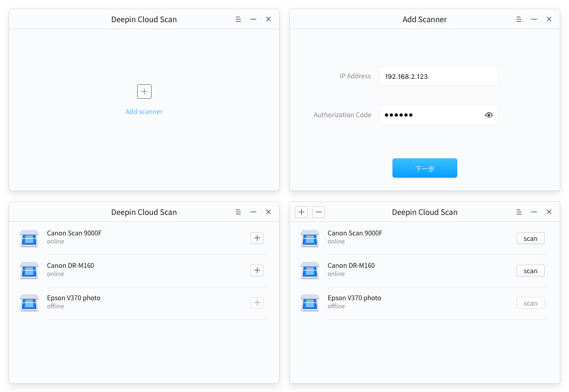Click the add button next to Canon Scan 9000F
The width and height of the screenshot is (569, 392).
(257, 238)
